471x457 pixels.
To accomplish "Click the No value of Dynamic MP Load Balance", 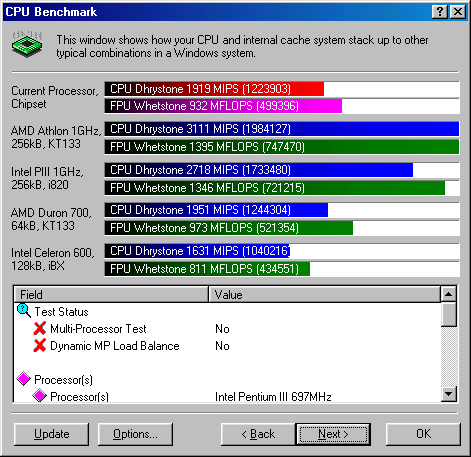I will (222, 346).
